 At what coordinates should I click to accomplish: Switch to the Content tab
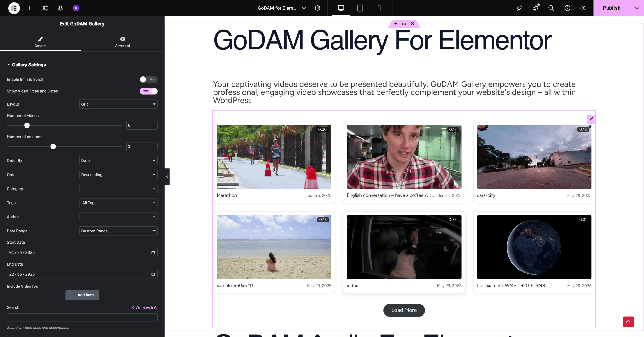41,42
